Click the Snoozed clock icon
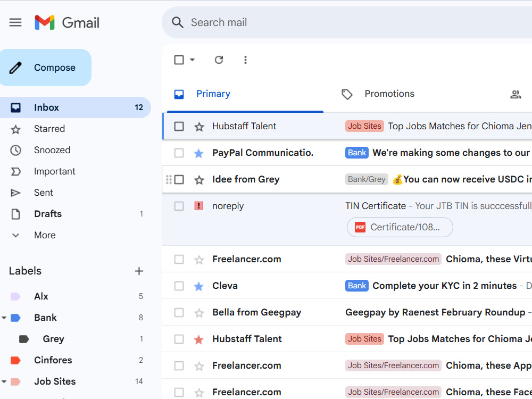532x399 pixels. (x=15, y=151)
